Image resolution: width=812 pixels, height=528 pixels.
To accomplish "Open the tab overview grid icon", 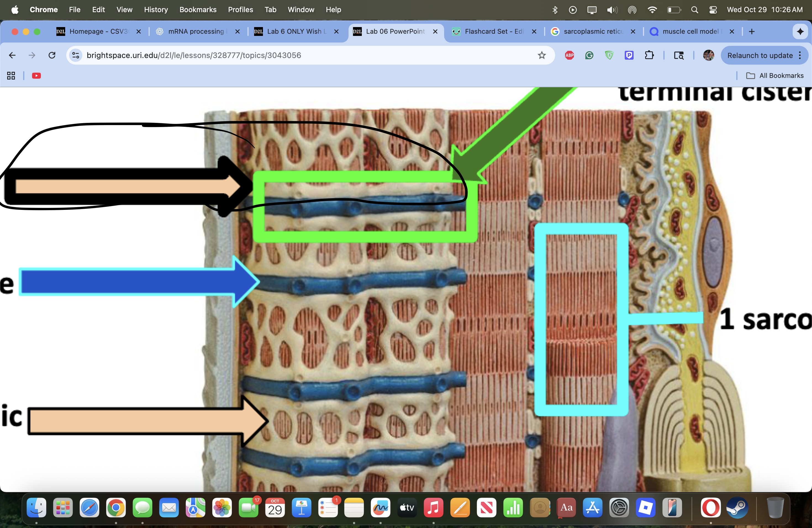I will pos(10,76).
